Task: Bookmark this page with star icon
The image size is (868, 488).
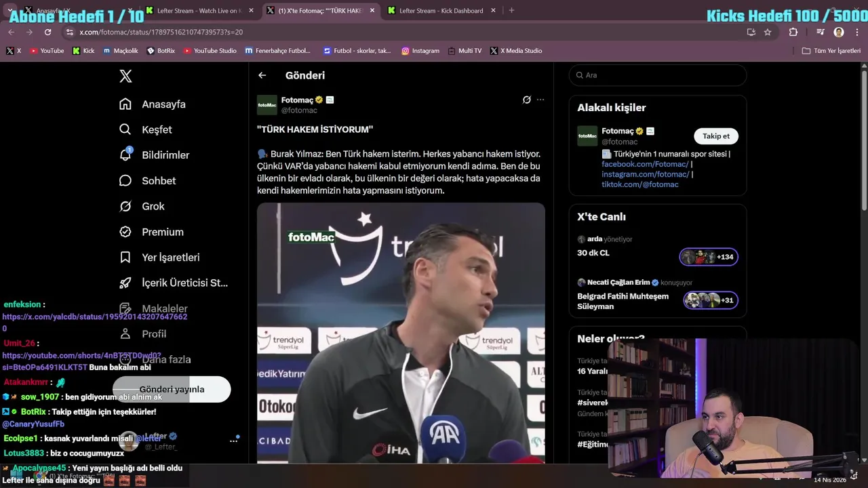Action: click(768, 32)
